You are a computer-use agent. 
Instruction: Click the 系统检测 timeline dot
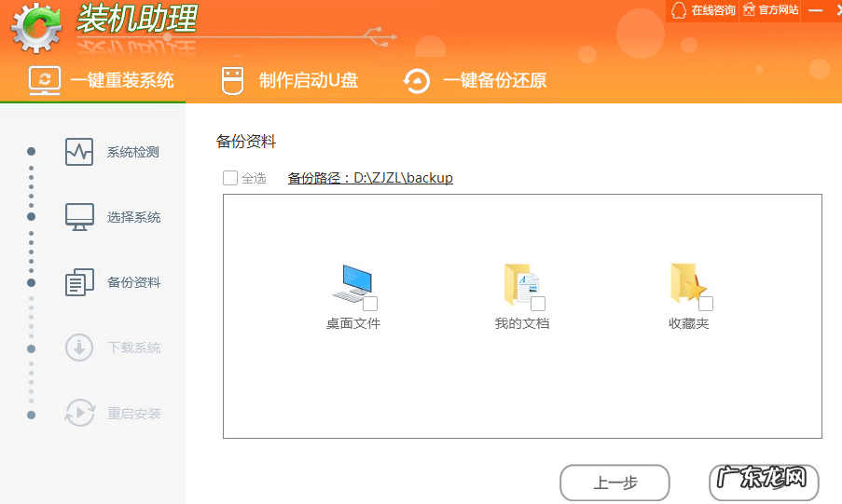31,151
